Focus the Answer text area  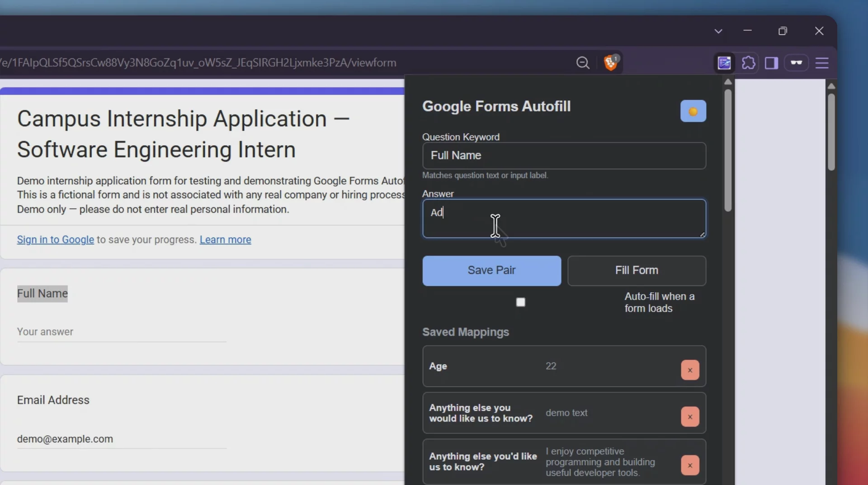(x=564, y=219)
